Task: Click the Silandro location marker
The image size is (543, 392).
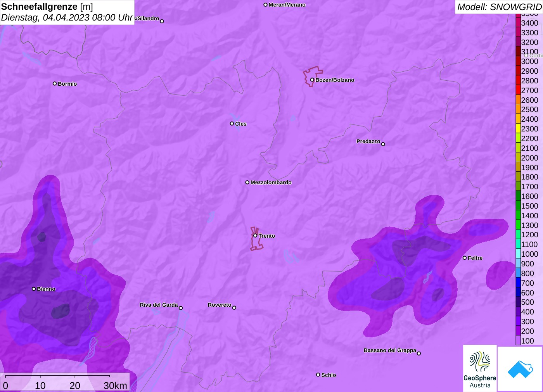Action: click(162, 21)
